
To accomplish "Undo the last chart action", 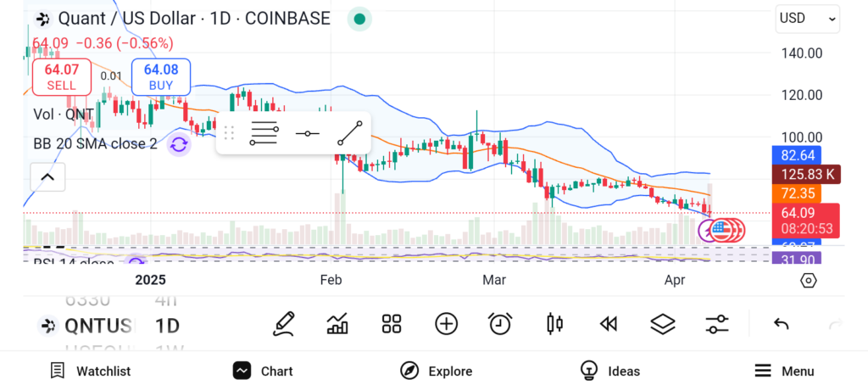I will [782, 323].
